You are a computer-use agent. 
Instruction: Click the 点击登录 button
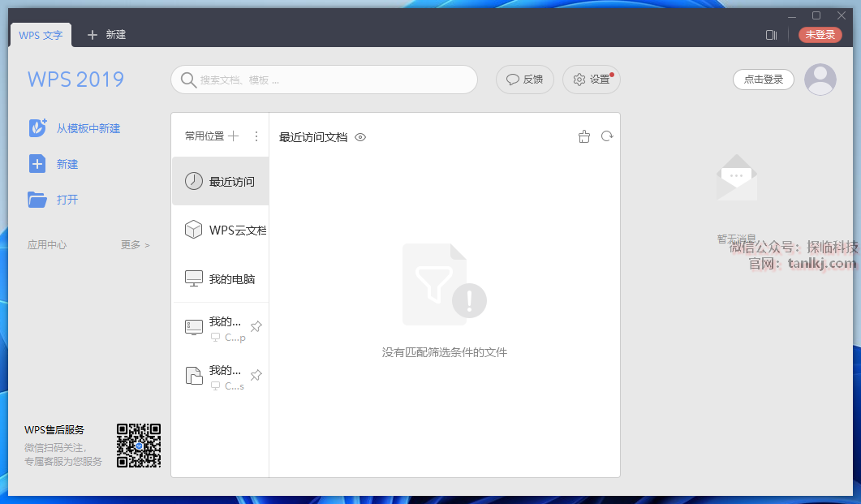point(763,80)
